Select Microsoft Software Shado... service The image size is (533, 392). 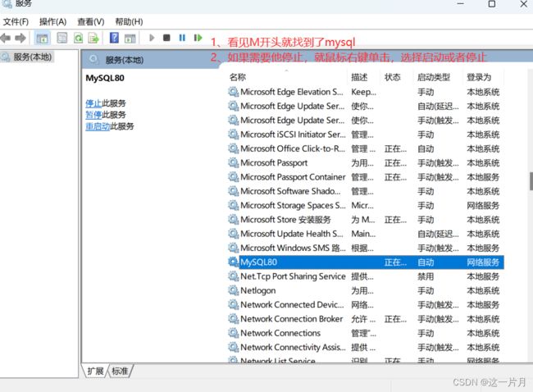pos(366,191)
